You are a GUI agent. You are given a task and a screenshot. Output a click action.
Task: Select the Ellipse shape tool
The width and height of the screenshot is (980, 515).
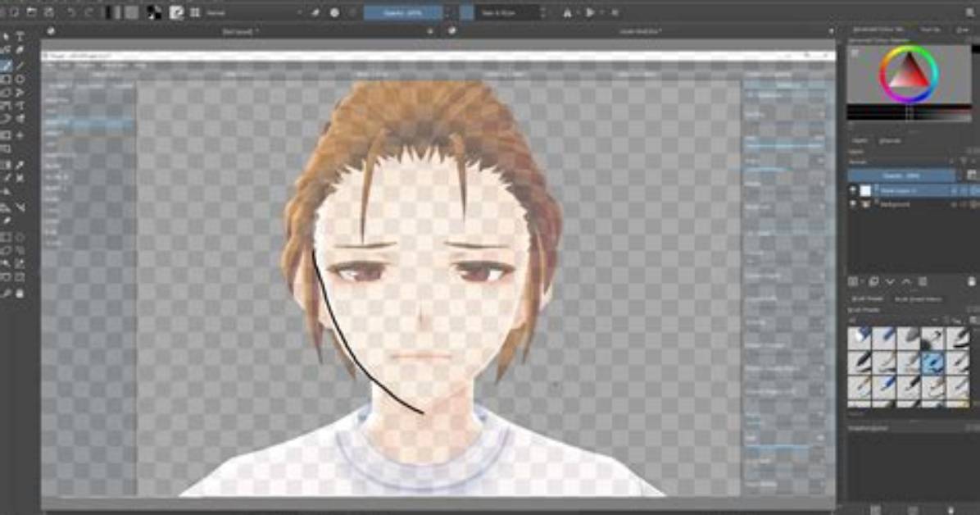pyautogui.click(x=20, y=80)
